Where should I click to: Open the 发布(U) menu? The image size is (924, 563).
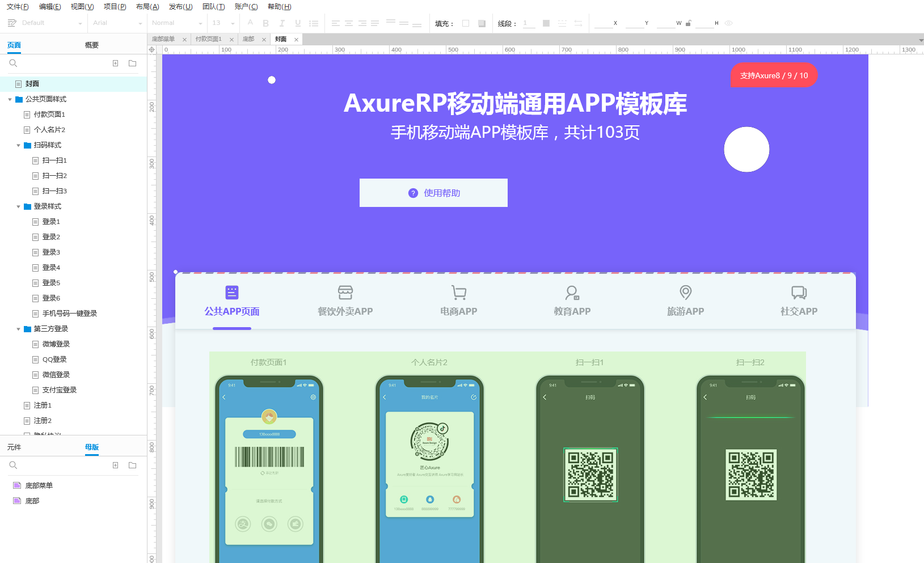point(180,7)
